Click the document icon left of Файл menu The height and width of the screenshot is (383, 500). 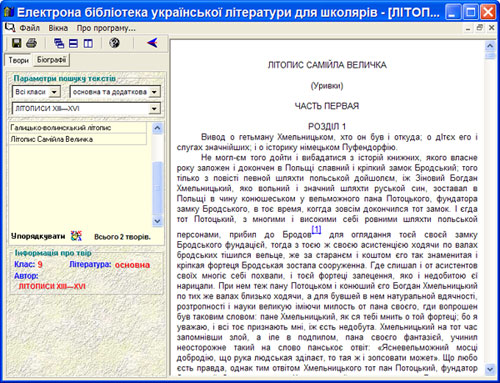[10, 28]
